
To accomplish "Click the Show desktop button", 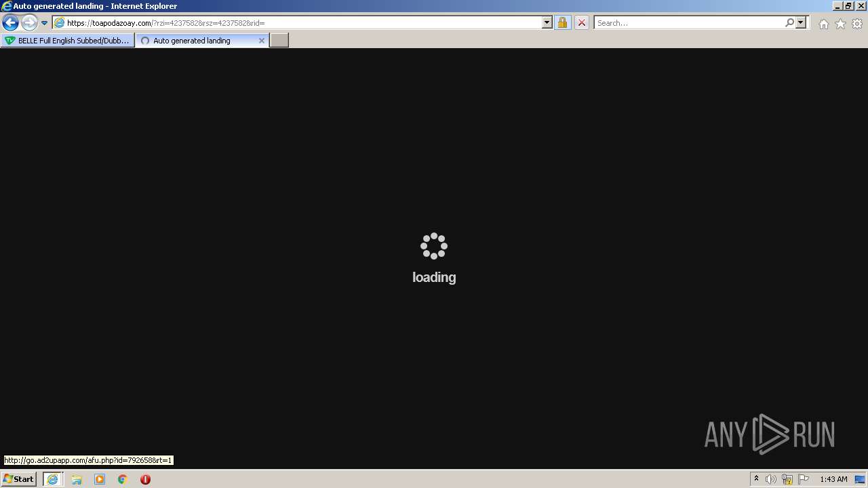I will click(x=860, y=479).
